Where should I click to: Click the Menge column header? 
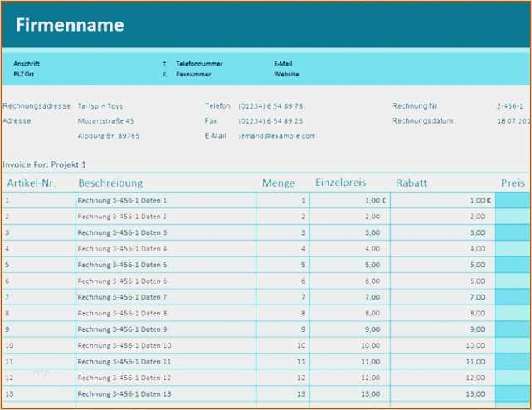[x=278, y=183]
